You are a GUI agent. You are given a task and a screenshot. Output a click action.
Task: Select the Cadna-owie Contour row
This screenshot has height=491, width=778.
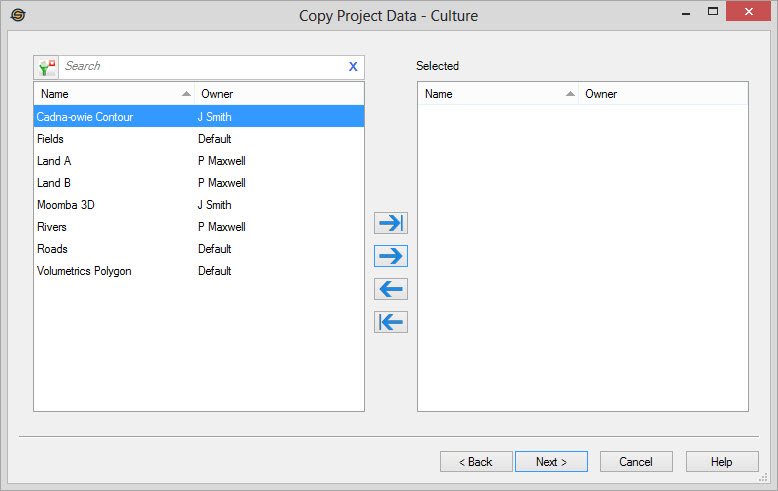tap(199, 117)
